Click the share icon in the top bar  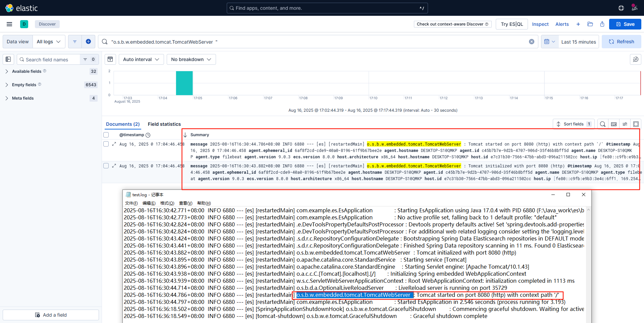(x=602, y=24)
